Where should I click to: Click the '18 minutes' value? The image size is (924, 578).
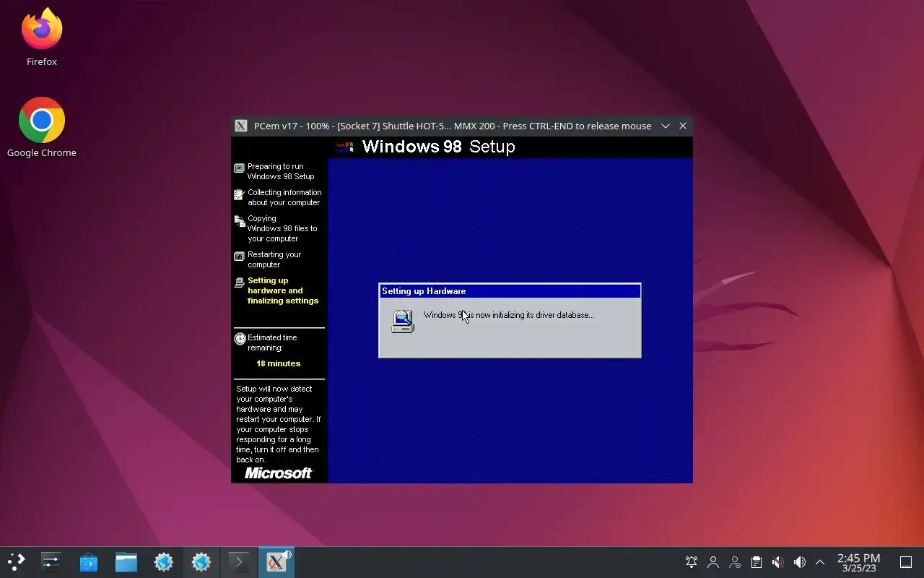[279, 363]
